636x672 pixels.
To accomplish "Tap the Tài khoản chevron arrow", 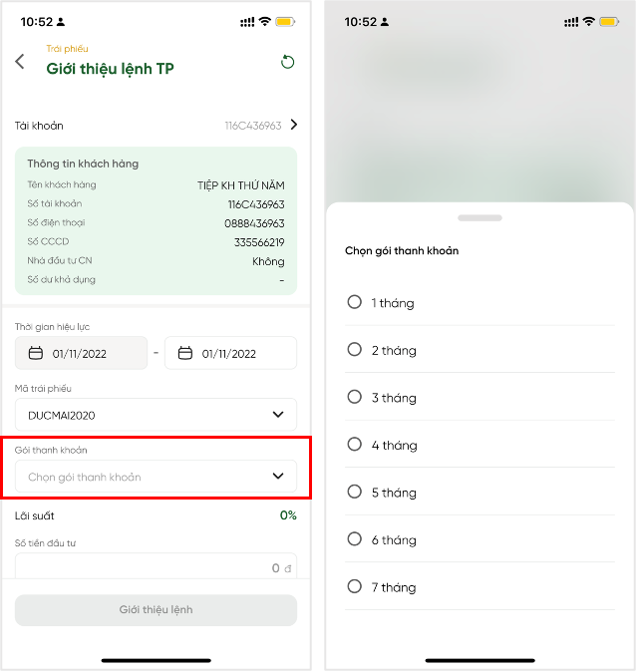I will (x=293, y=125).
